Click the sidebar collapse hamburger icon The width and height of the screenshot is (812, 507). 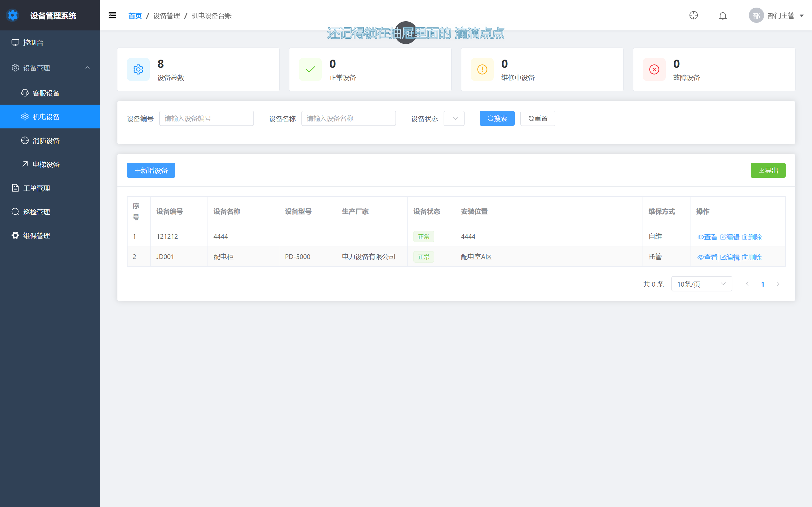pyautogui.click(x=112, y=16)
